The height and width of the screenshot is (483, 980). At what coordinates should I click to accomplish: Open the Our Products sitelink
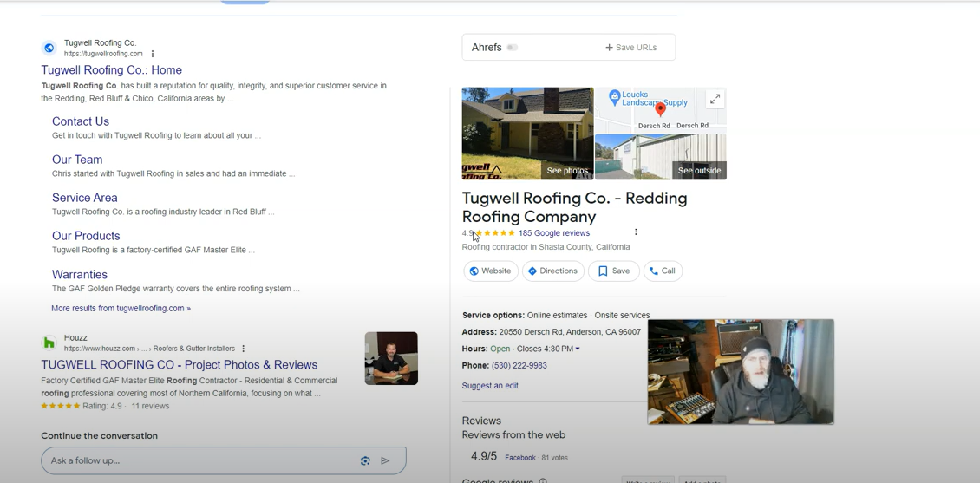(x=86, y=236)
